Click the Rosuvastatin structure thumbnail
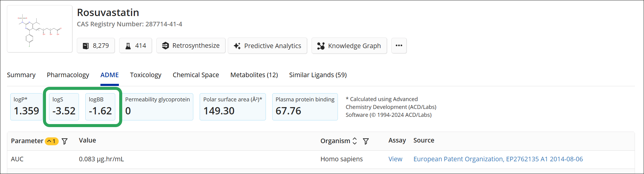 [40, 29]
